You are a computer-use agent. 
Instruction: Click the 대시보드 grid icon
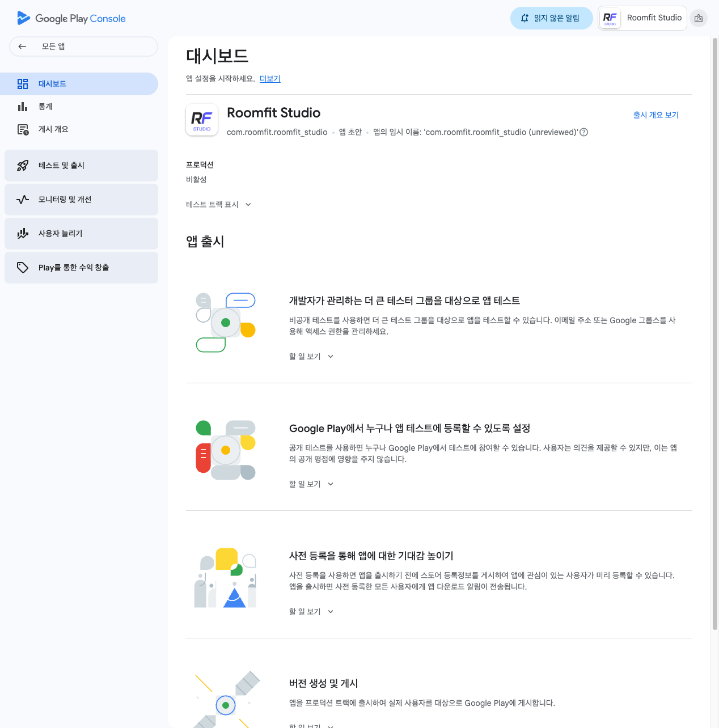(23, 84)
